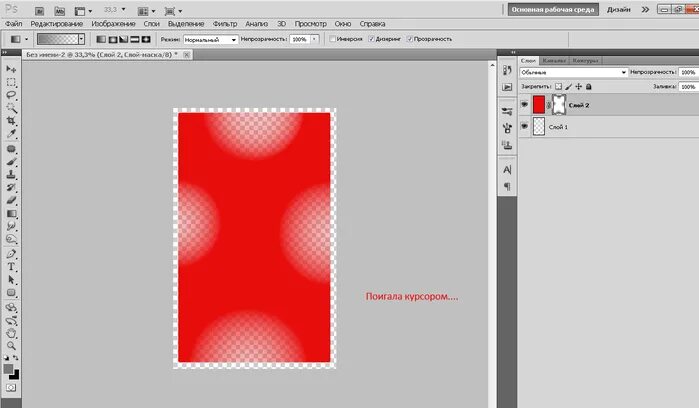
Task: Select the Lasso tool
Action: coord(11,95)
